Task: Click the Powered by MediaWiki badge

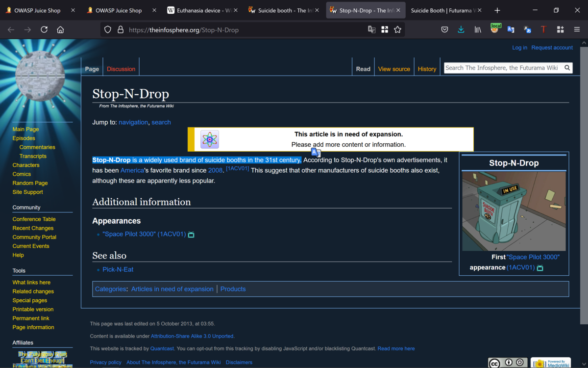Action: click(551, 363)
